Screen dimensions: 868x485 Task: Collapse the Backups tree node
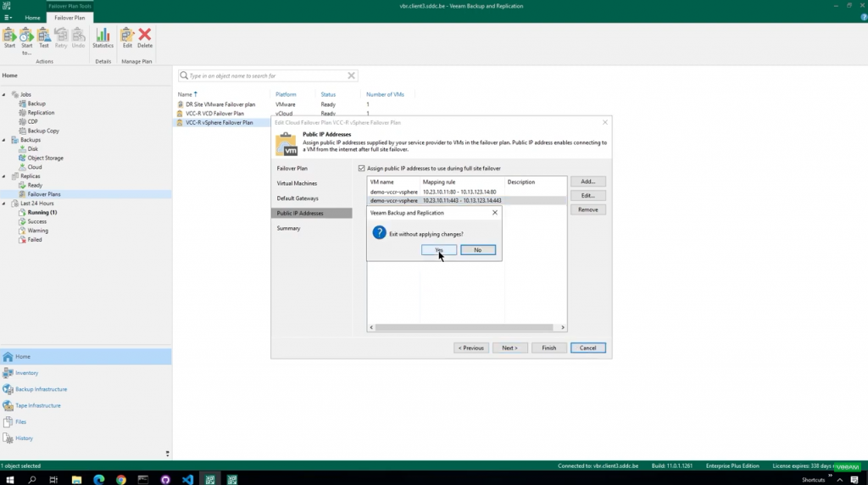point(4,140)
